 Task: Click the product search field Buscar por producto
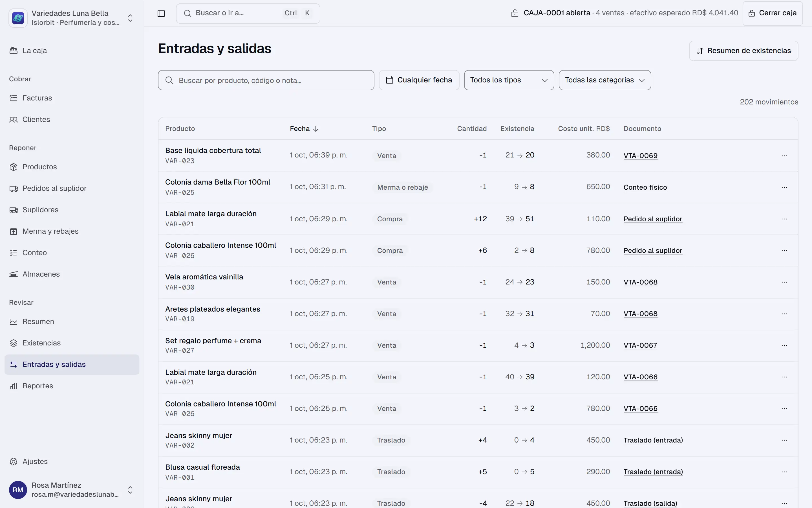point(266,80)
